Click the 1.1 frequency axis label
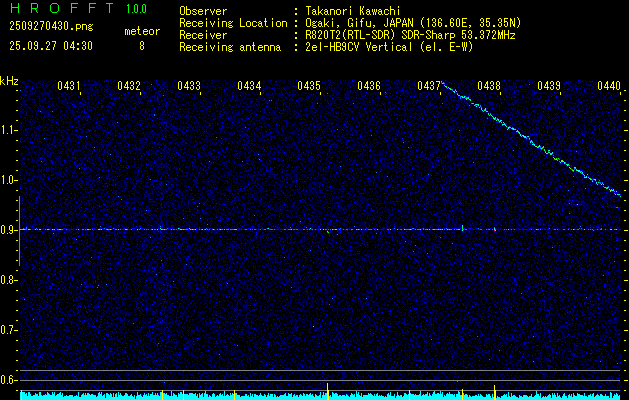 (x=8, y=130)
